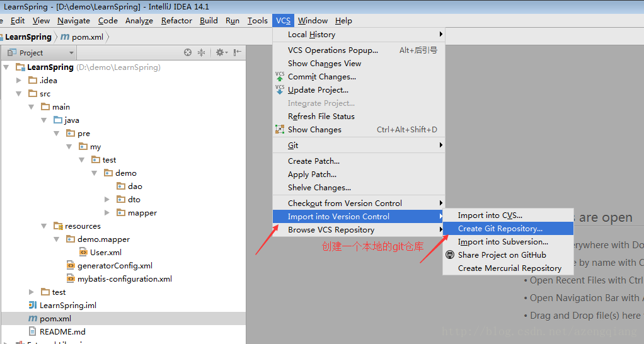644x344 pixels.
Task: Open the Build menu
Action: click(x=209, y=21)
